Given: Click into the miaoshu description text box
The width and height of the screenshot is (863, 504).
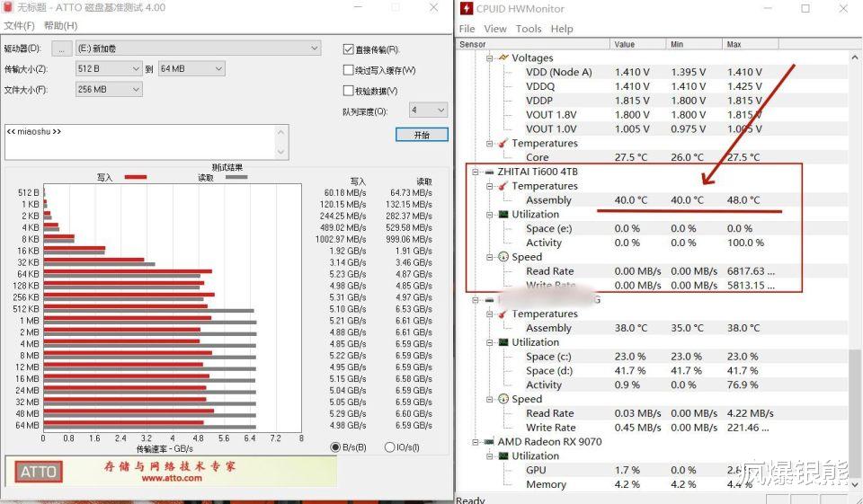Looking at the screenshot, I should click(x=140, y=142).
